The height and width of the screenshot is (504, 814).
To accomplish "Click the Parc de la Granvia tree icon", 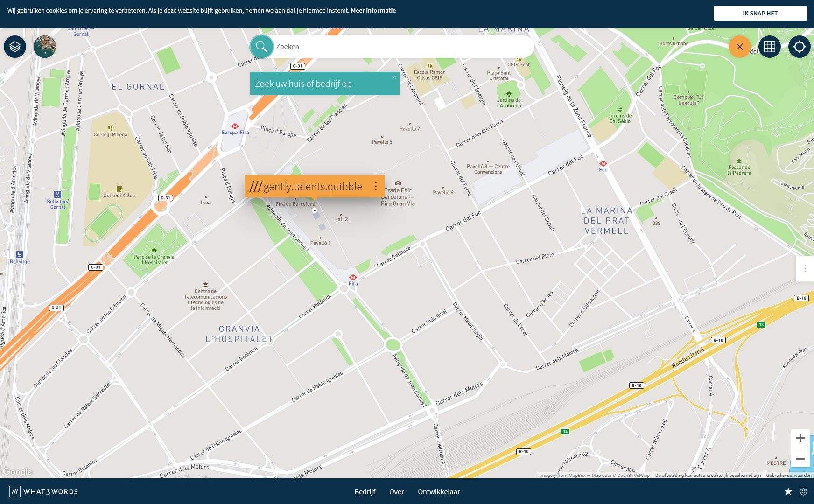I will [154, 251].
